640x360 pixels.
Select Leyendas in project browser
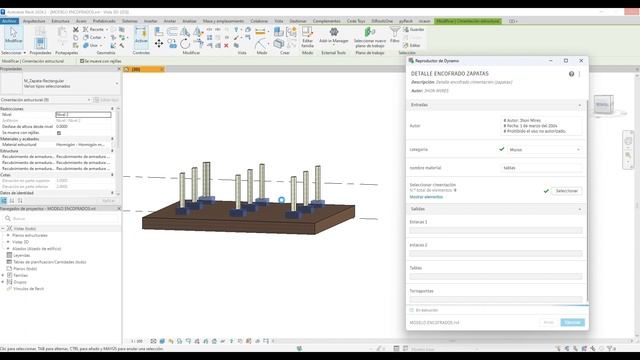(21, 256)
